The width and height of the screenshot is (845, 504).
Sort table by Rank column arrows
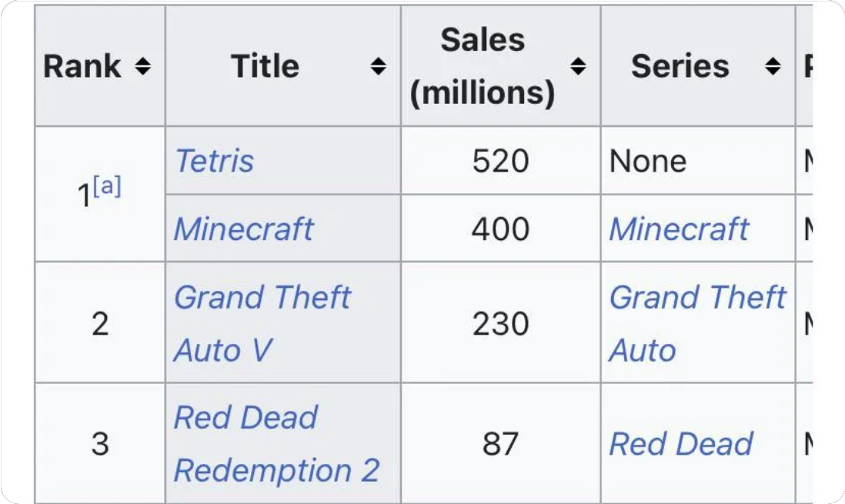pyautogui.click(x=143, y=66)
